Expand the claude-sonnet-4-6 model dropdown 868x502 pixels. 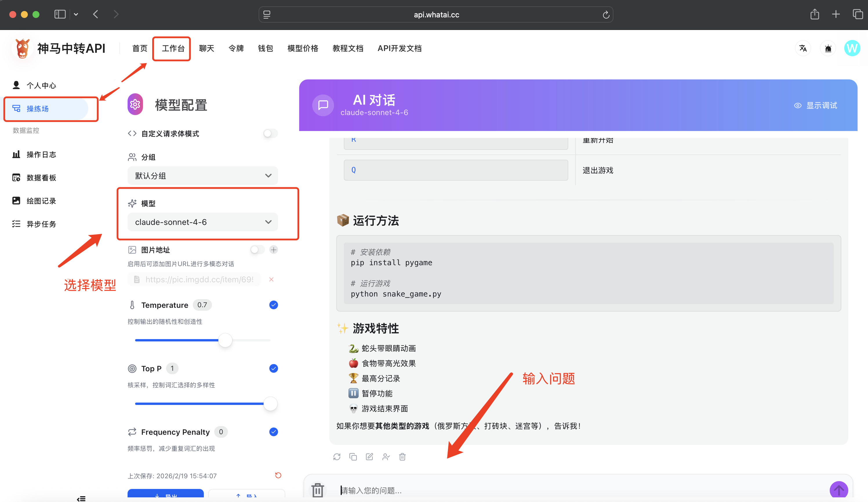pos(203,222)
